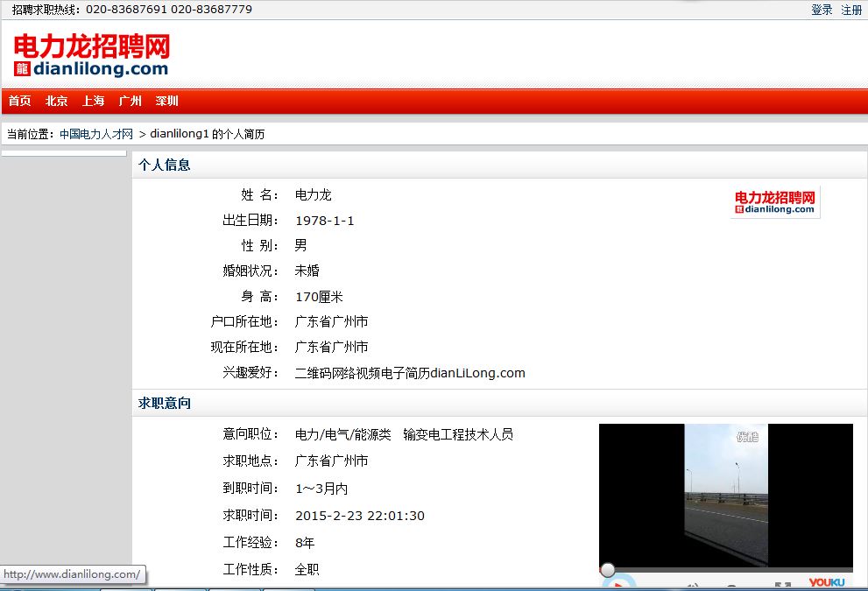Screen dimensions: 868x591
Task: Click the 求职意向 section header
Action: pos(165,403)
